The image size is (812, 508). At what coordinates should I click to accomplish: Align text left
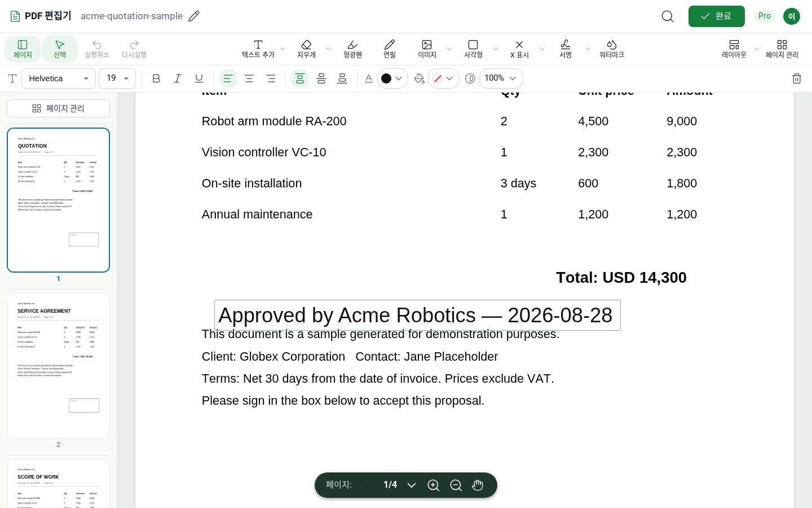[228, 78]
